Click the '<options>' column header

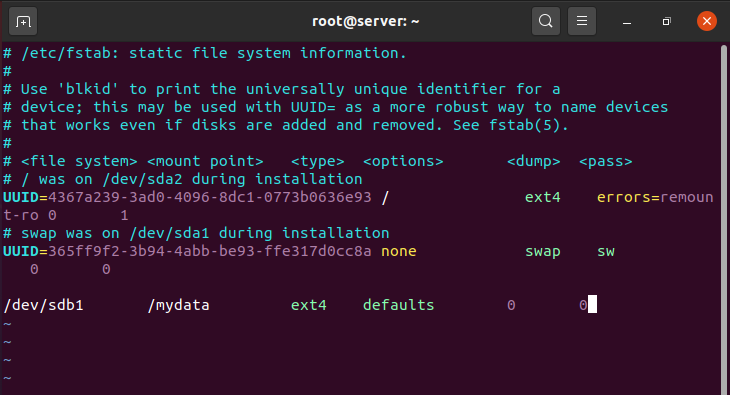(403, 161)
